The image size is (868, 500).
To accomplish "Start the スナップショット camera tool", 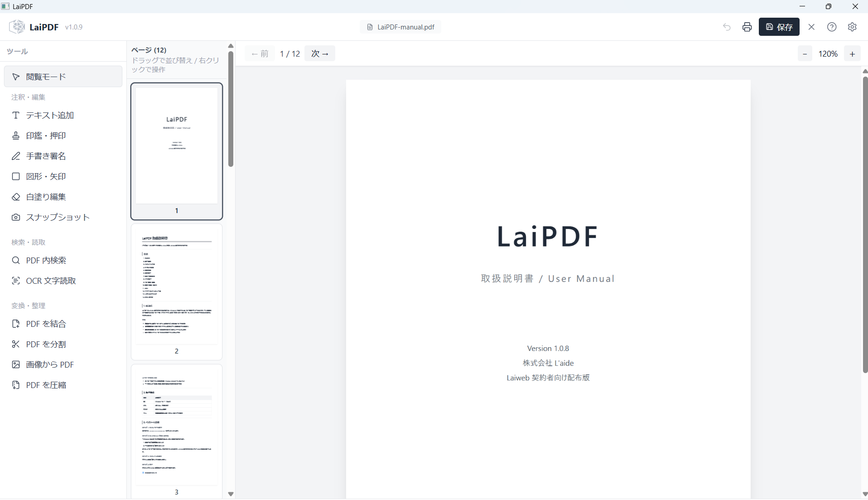I will pos(63,217).
